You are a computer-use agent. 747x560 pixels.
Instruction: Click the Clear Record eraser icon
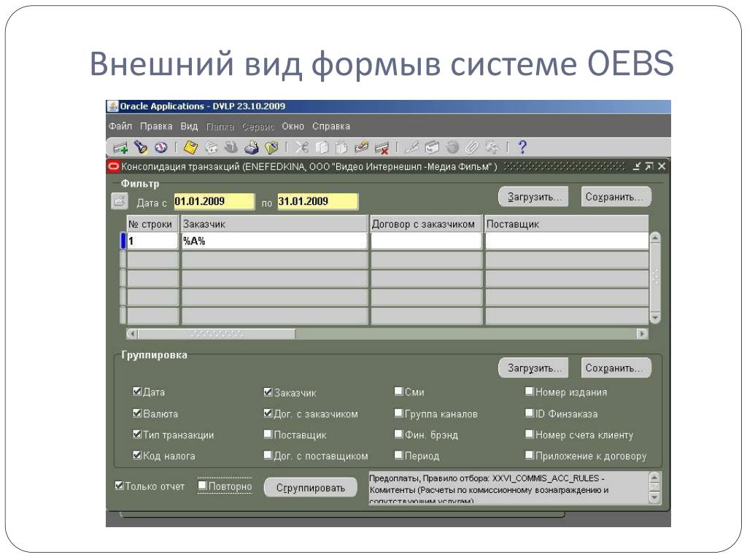click(x=362, y=147)
